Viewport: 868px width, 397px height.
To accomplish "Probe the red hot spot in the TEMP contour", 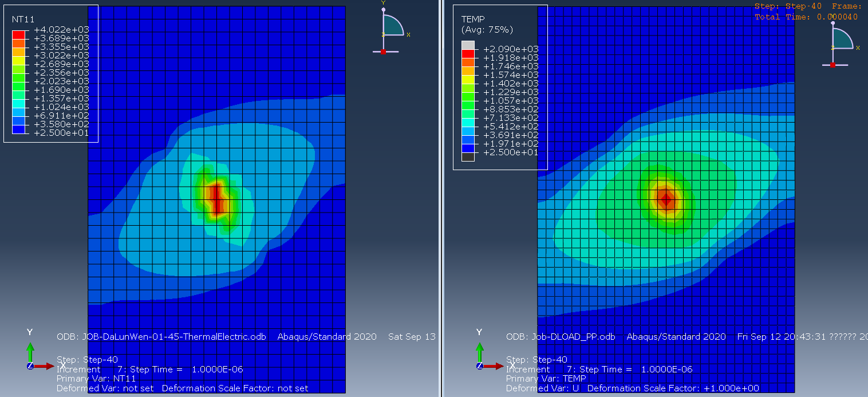I will click(x=666, y=199).
